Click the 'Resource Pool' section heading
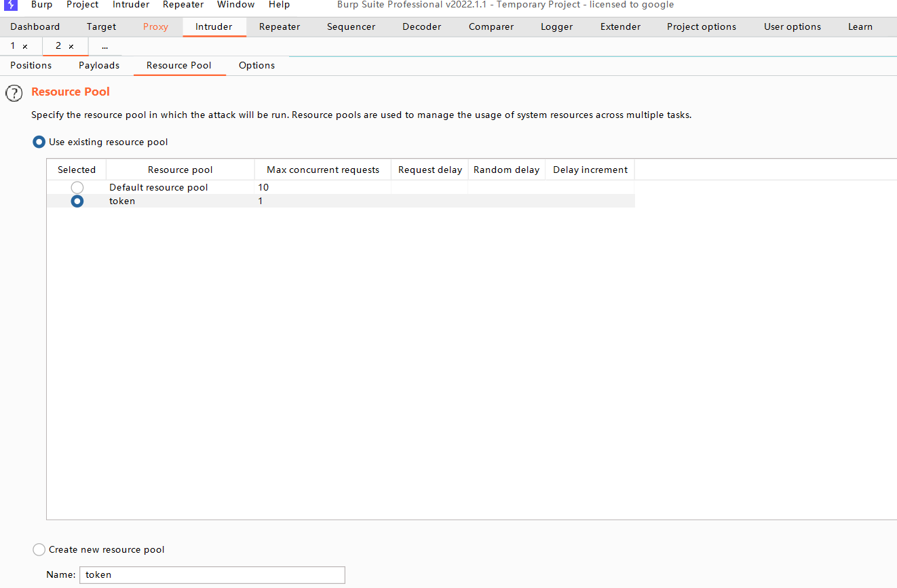The height and width of the screenshot is (588, 897). [71, 92]
